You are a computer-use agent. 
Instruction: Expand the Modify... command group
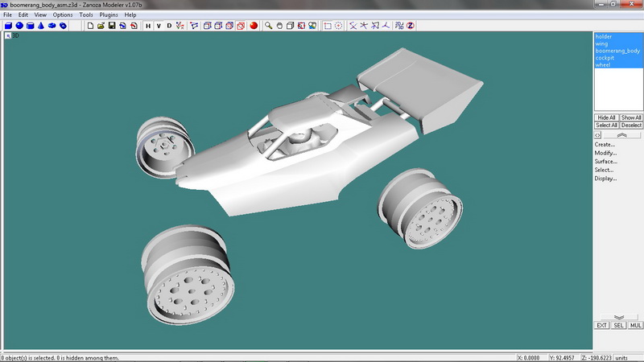tap(605, 153)
